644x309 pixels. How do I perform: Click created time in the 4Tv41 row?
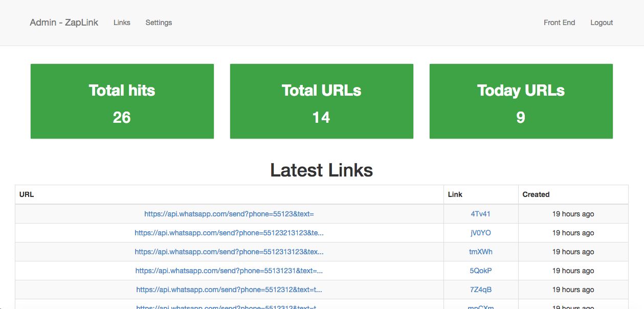click(573, 214)
